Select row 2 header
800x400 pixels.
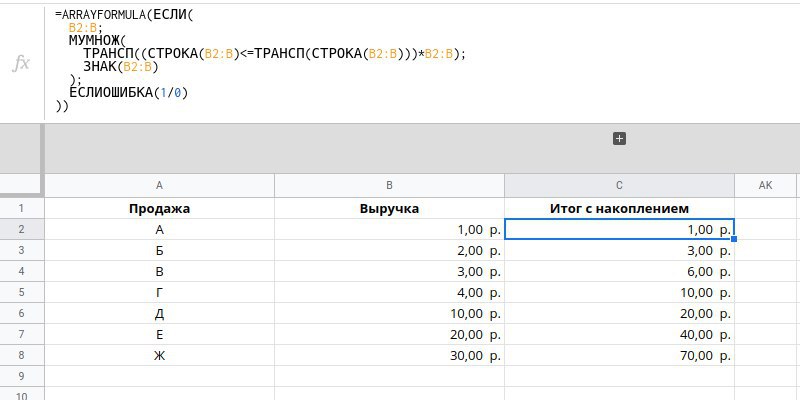pos(21,230)
